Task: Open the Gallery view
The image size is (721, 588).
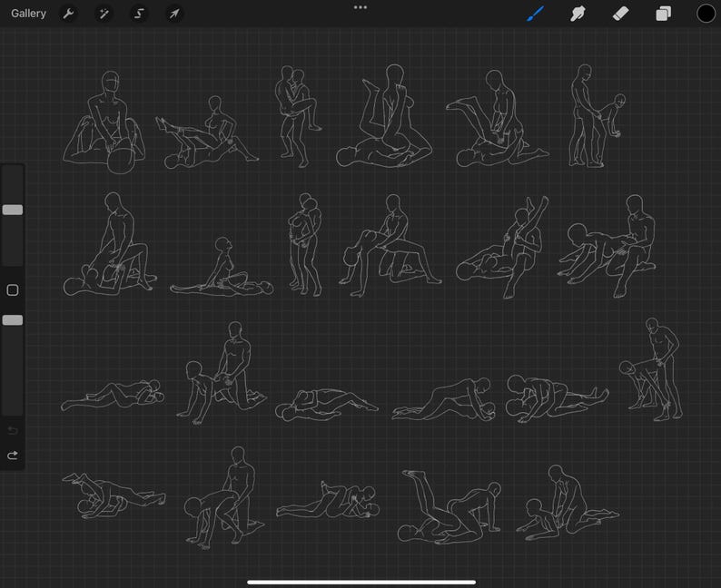Action: (28, 14)
